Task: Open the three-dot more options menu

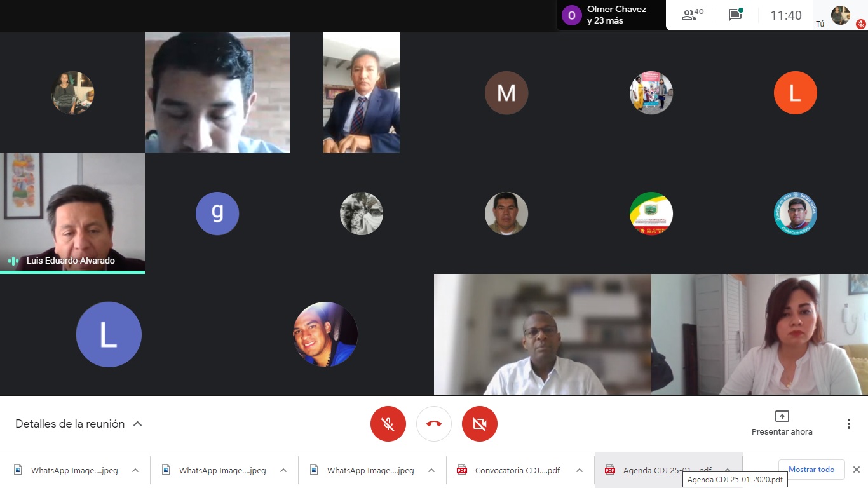Action: pyautogui.click(x=849, y=424)
